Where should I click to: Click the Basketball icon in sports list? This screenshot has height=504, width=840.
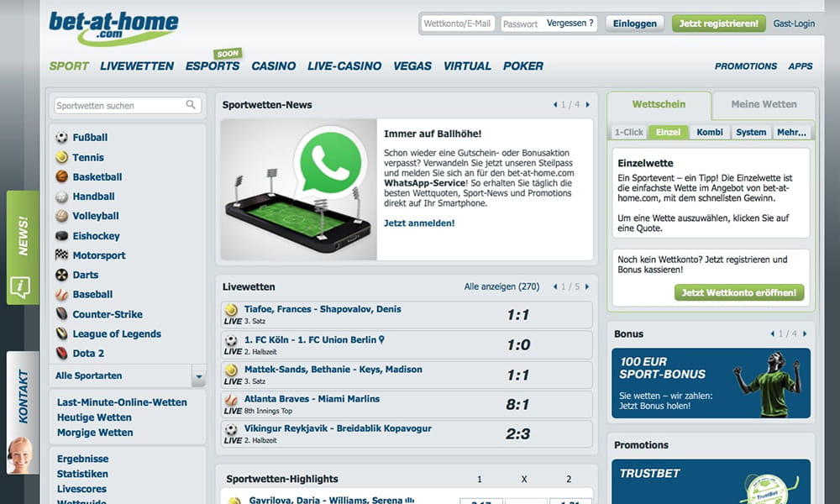pyautogui.click(x=61, y=176)
